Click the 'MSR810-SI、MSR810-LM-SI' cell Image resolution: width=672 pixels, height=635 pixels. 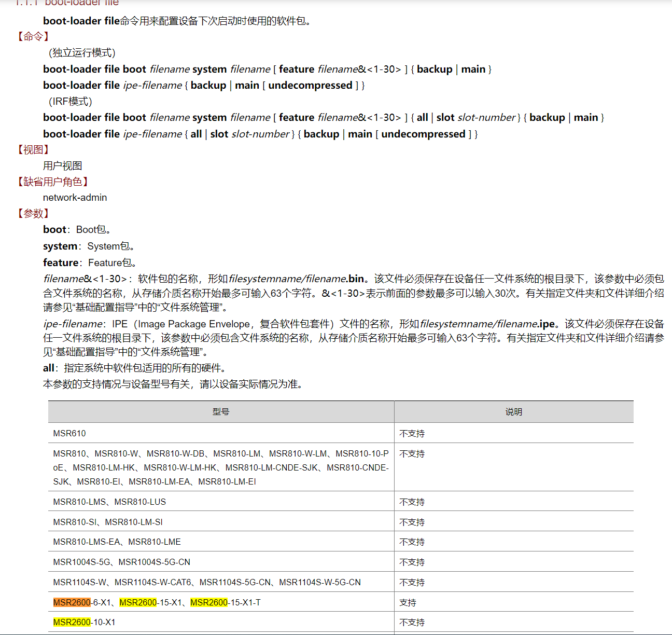click(221, 522)
